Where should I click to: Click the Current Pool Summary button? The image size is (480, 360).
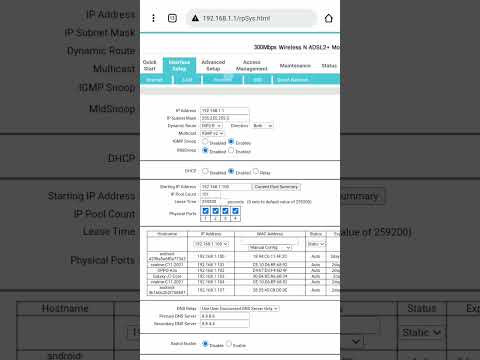276,187
